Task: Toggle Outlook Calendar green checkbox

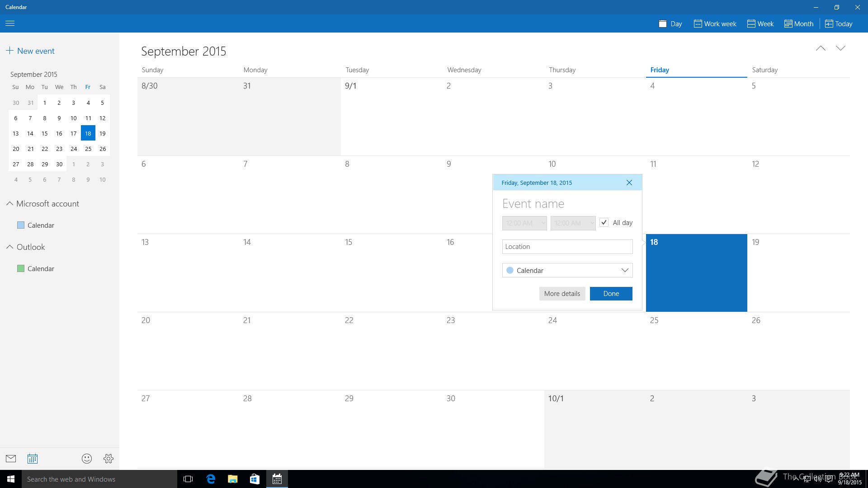Action: pyautogui.click(x=20, y=268)
